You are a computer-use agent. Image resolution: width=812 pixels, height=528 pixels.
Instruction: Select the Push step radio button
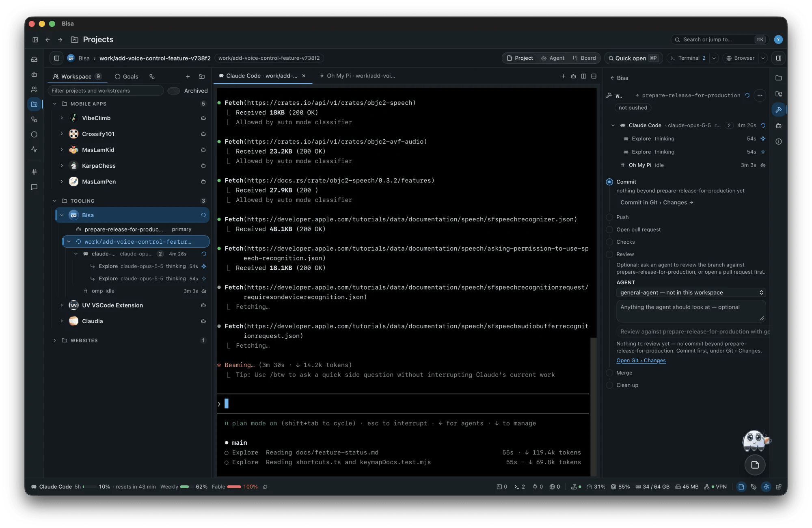[609, 217]
